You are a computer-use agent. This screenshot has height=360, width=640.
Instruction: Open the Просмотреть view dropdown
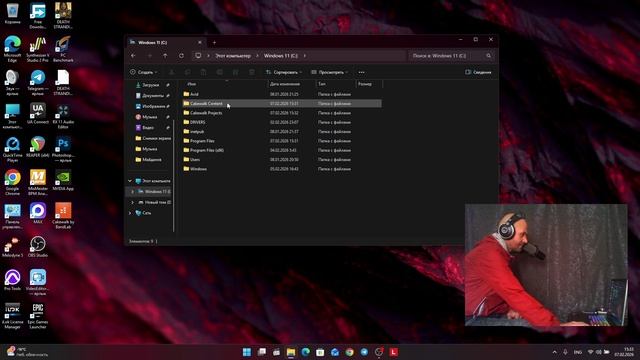tap(329, 72)
